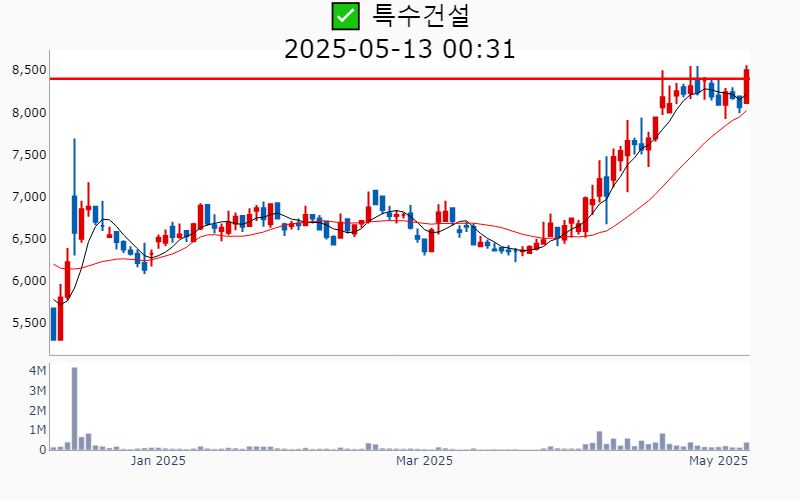The height and width of the screenshot is (500, 800).
Task: Click the red horizontal resistance line
Action: coord(399,79)
